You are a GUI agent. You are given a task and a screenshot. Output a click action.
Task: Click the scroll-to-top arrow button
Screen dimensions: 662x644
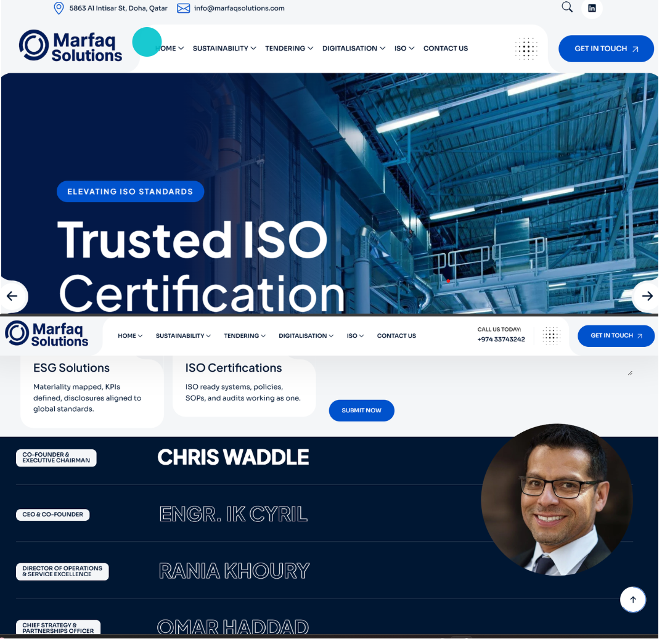(x=632, y=600)
